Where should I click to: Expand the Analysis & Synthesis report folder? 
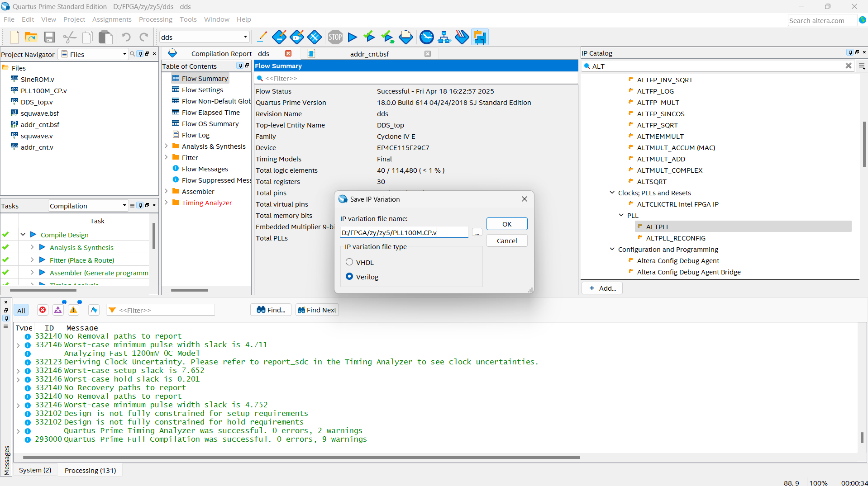click(x=166, y=146)
